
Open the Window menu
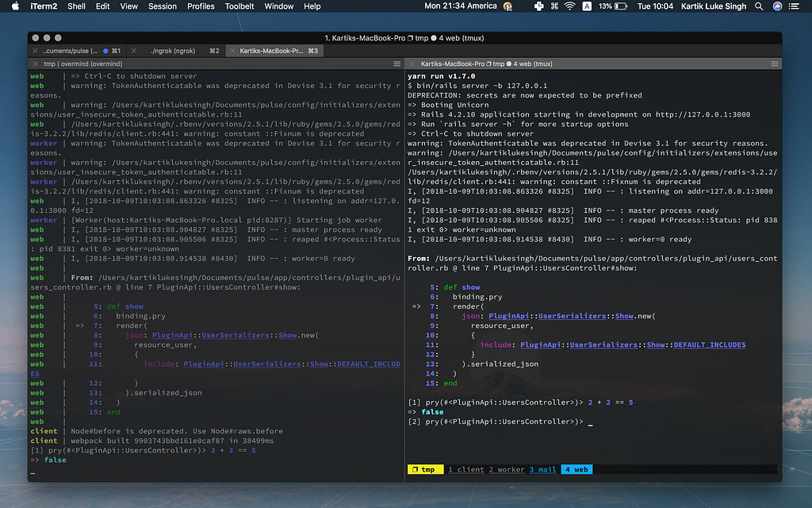(x=278, y=6)
